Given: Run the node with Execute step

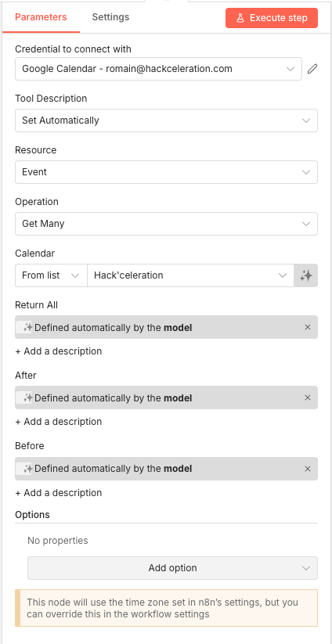Looking at the screenshot, I should 272,18.
